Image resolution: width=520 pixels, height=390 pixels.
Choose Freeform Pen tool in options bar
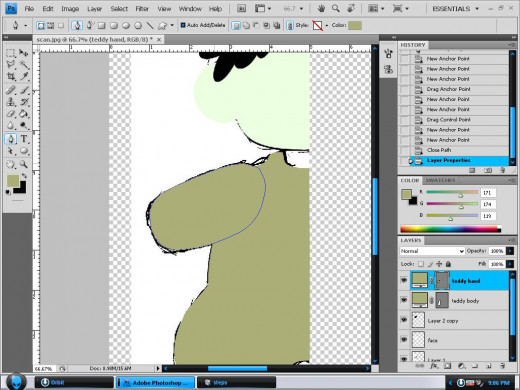(90, 25)
